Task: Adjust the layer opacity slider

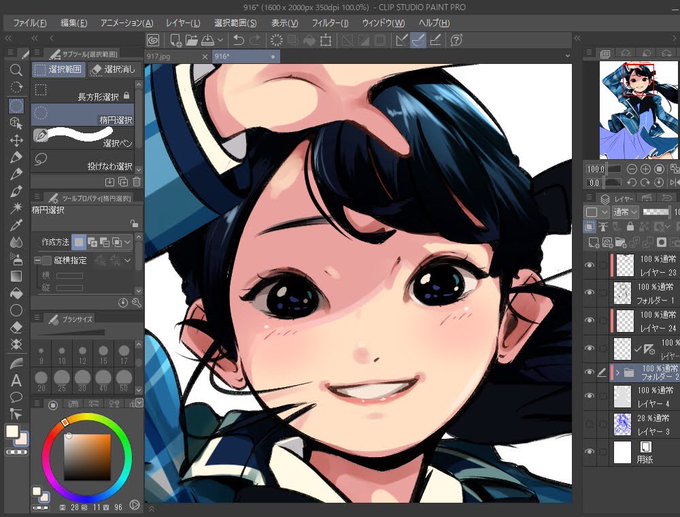Action: (656, 212)
